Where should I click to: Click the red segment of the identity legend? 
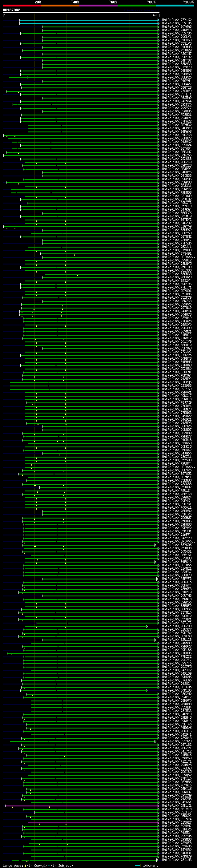tap(22, 6)
